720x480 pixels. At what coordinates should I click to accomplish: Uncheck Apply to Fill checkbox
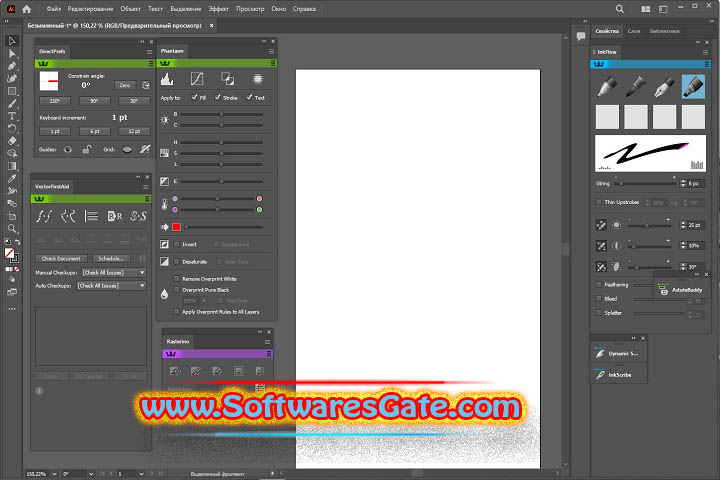[x=195, y=97]
